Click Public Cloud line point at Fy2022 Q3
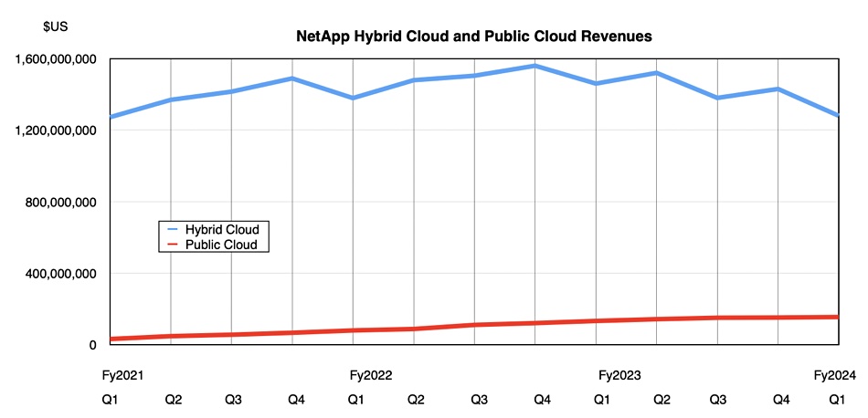868x418 pixels. (x=474, y=325)
